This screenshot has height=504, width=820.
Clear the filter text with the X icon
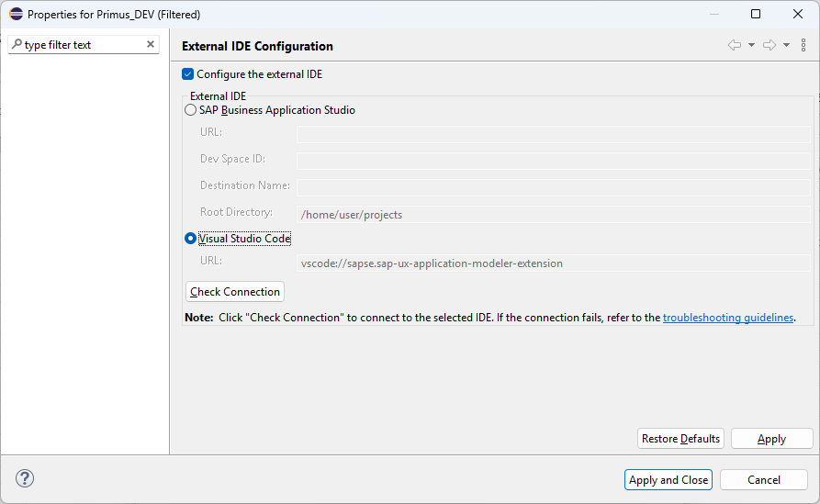pyautogui.click(x=151, y=44)
